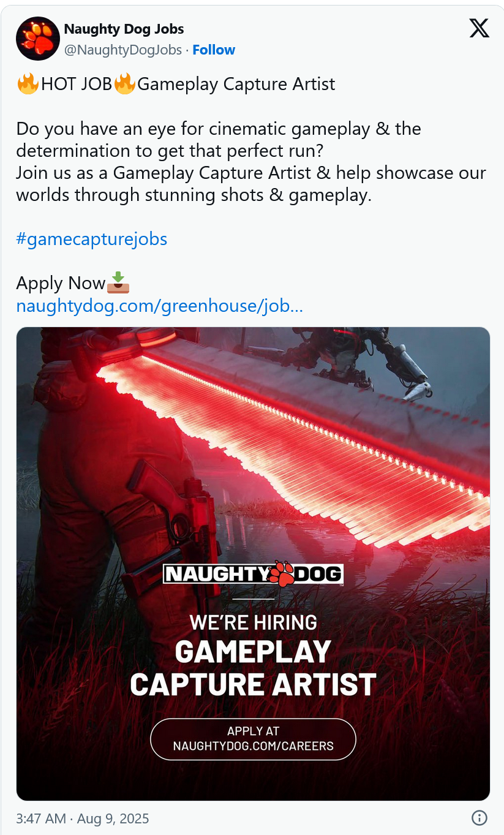This screenshot has height=835, width=504.
Task: Click the APPLY AT NAUGHTYDOG.COM/CAREERS pill button
Action: click(x=253, y=739)
